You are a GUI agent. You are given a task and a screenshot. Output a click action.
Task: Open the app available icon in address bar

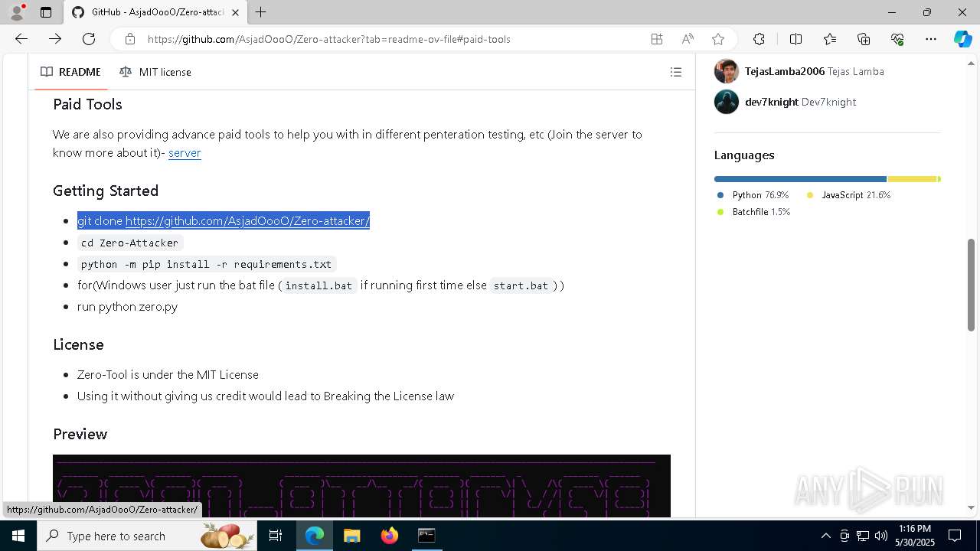point(657,39)
